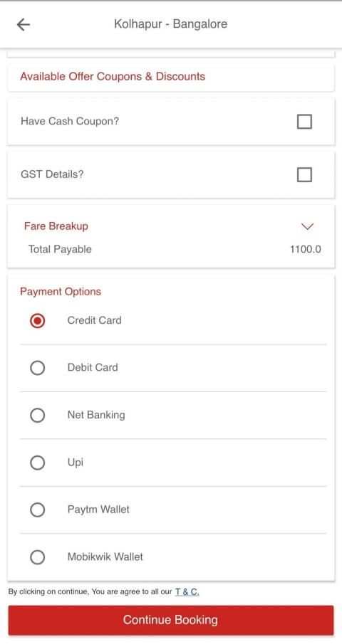This screenshot has height=644, width=342.
Task: Choose Mobikwik Wallet radio button
Action: coord(37,557)
